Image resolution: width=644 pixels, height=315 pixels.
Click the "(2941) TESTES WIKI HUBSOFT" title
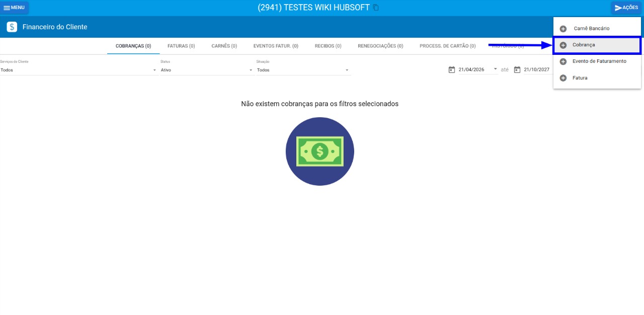point(313,8)
